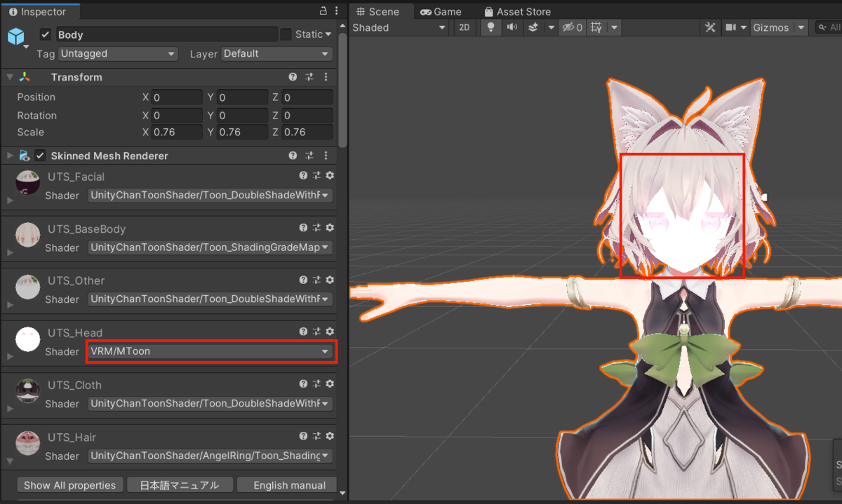This screenshot has width=842, height=504.
Task: Toggle hidden objects visibility in the scene
Action: point(573,27)
